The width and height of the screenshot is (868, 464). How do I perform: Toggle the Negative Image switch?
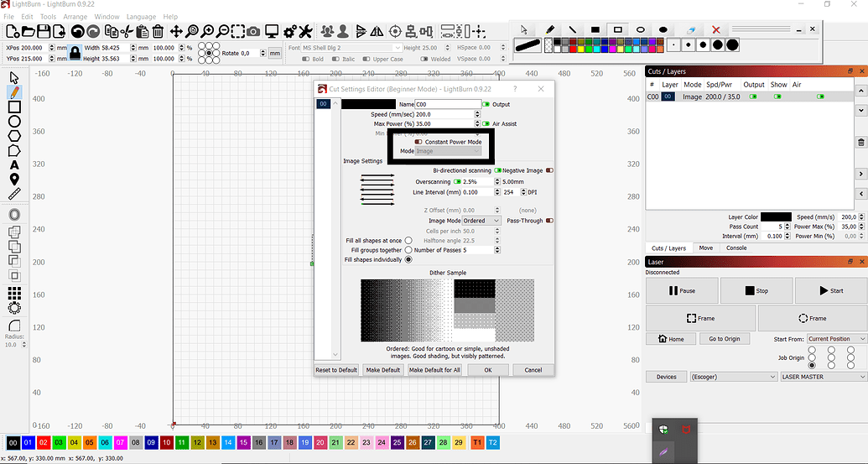pos(549,170)
